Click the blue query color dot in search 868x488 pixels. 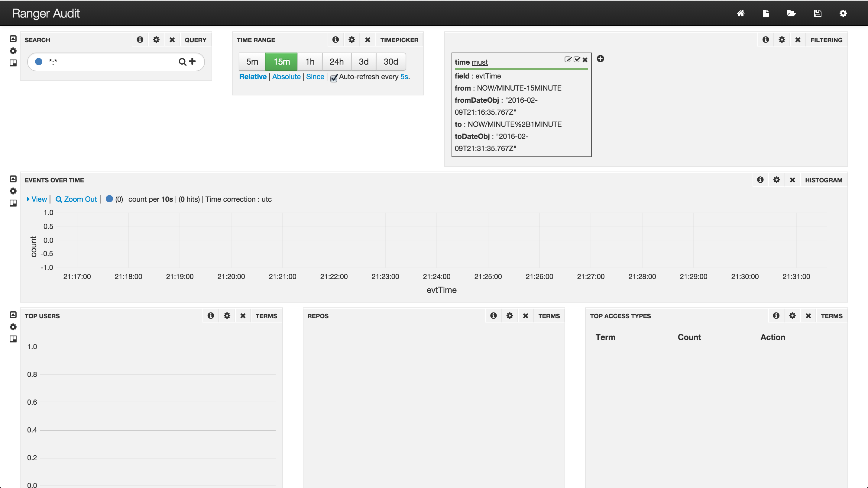tap(39, 62)
